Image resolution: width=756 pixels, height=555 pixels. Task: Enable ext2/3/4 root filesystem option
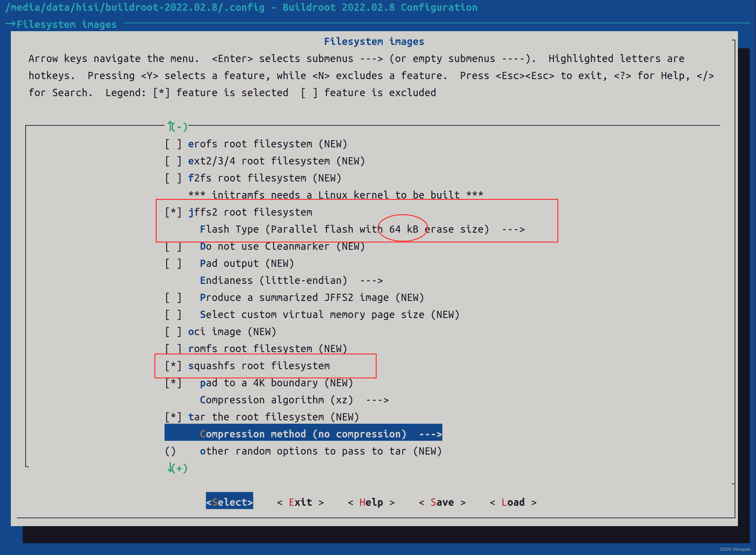tap(173, 161)
